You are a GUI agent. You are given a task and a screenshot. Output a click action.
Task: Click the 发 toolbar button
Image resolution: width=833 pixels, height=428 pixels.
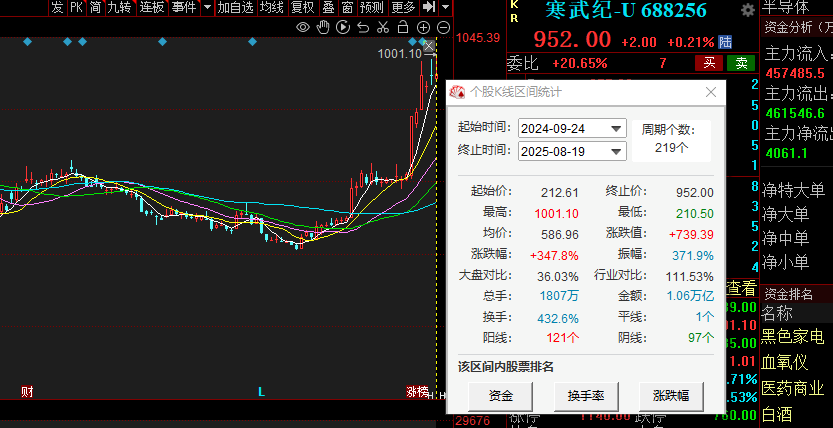pos(57,7)
